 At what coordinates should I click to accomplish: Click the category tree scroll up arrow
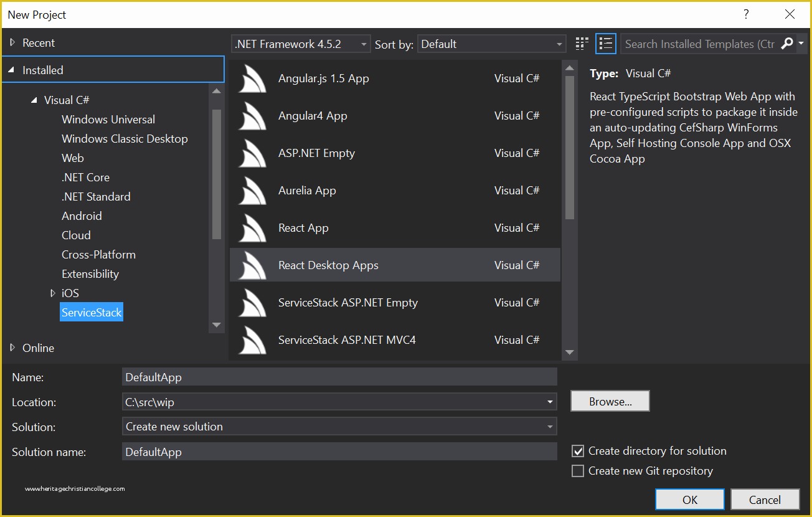tap(216, 91)
